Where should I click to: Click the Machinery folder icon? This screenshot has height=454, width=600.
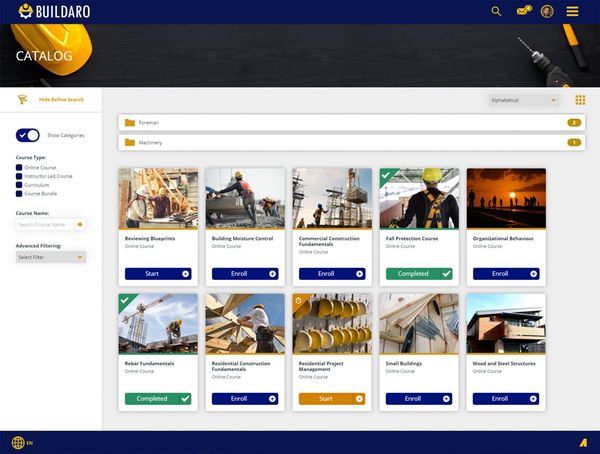click(x=130, y=142)
